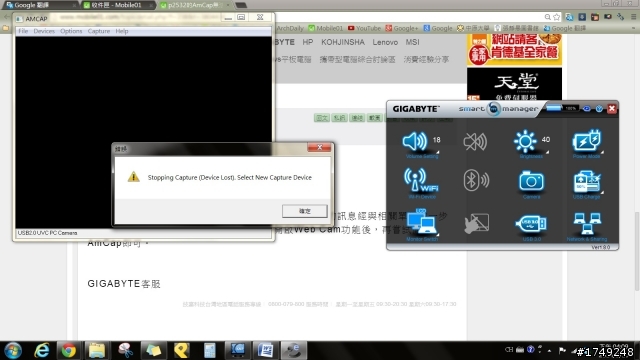Open a new browser tab

click(241, 5)
